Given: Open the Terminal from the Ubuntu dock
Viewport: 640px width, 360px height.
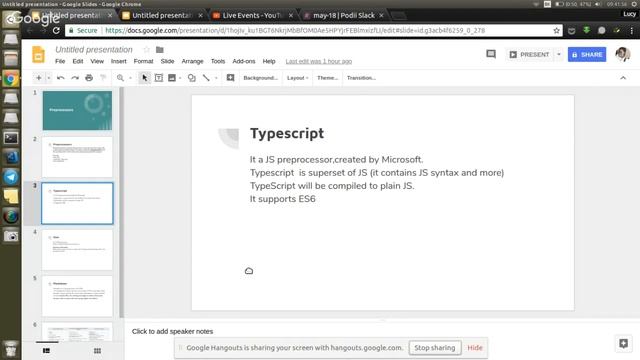Looking at the screenshot, I should click(x=11, y=138).
